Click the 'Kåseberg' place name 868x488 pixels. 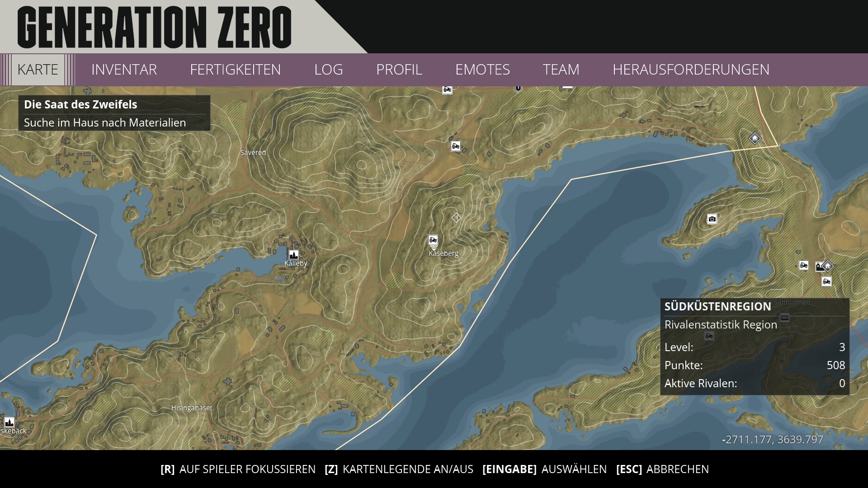(443, 253)
